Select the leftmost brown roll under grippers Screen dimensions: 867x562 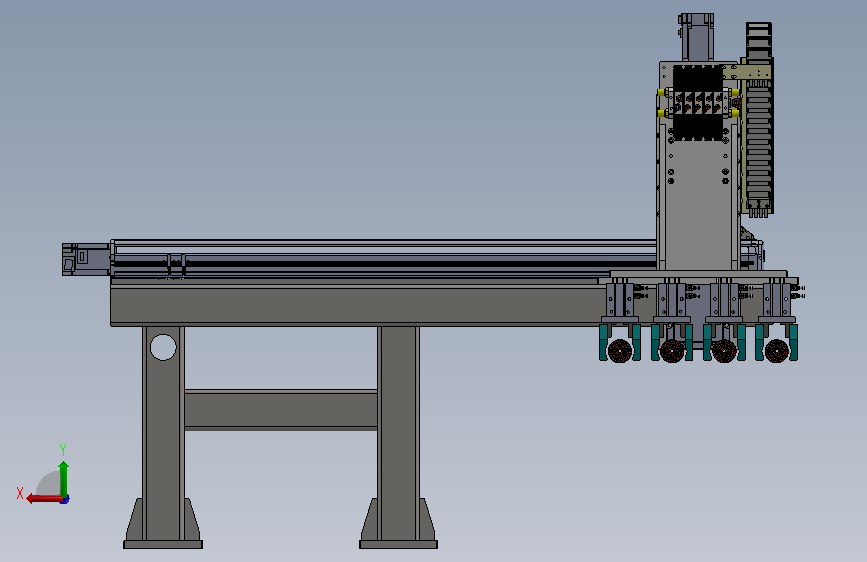pos(620,351)
